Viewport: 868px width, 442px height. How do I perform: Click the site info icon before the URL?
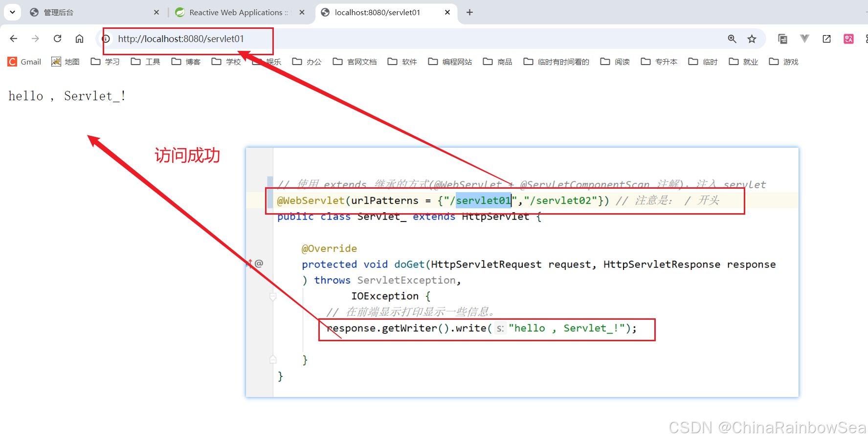point(106,38)
